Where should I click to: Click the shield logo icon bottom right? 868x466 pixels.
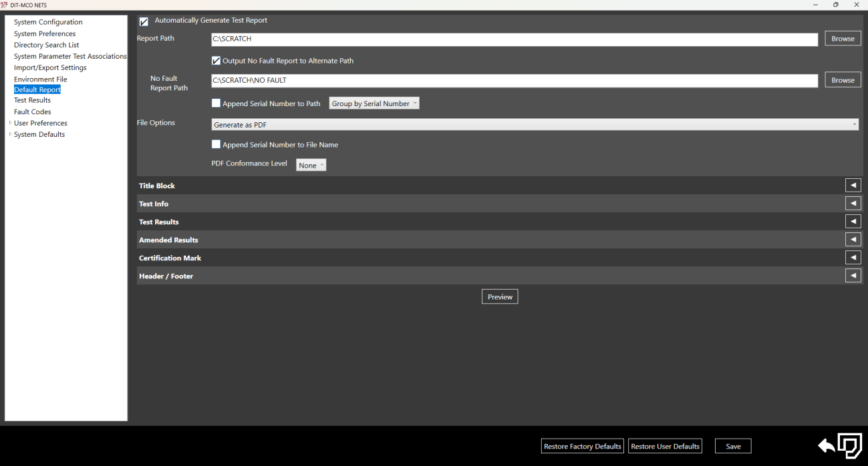coord(850,445)
